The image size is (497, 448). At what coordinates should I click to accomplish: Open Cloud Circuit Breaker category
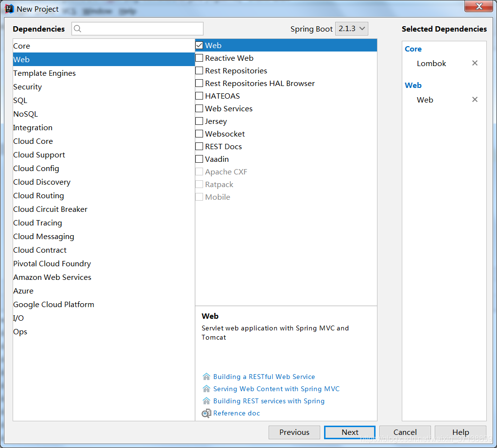coord(103,209)
